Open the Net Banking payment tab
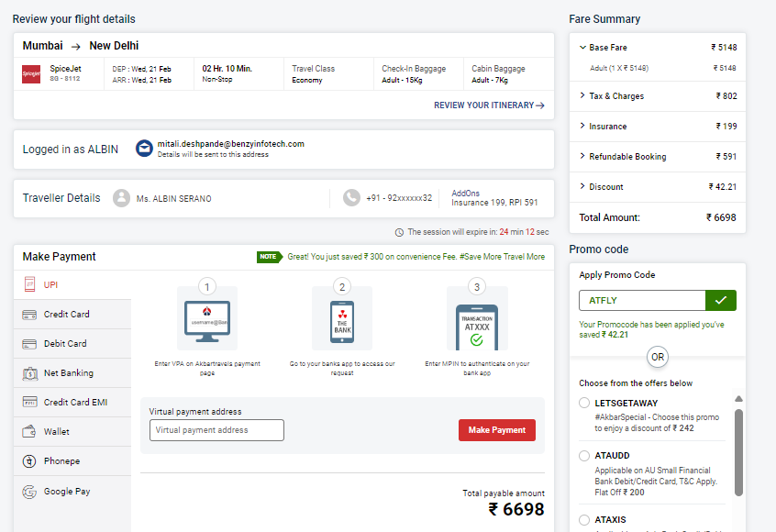The image size is (776, 532). 68,373
